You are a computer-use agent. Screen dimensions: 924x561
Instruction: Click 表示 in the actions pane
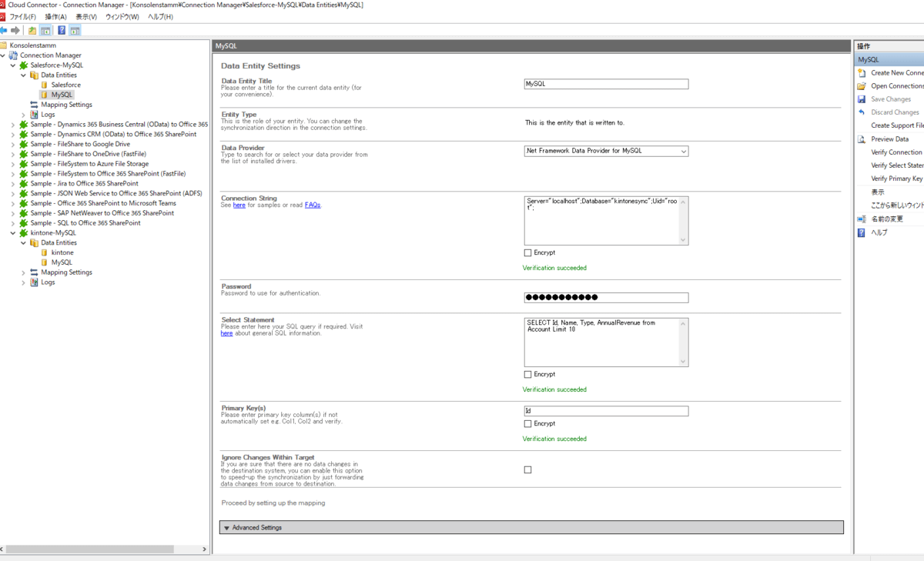(878, 192)
